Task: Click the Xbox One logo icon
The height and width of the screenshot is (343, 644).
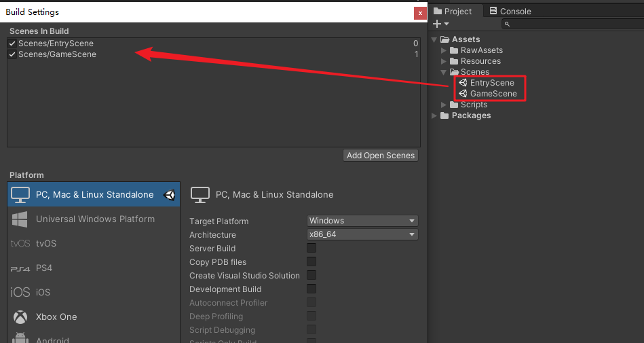Action: [x=20, y=317]
